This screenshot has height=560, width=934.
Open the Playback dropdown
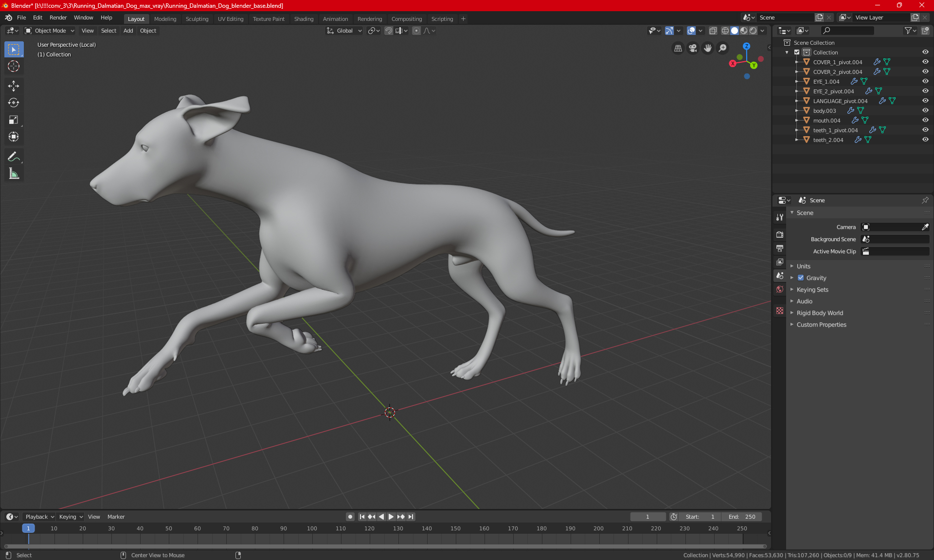tap(39, 517)
